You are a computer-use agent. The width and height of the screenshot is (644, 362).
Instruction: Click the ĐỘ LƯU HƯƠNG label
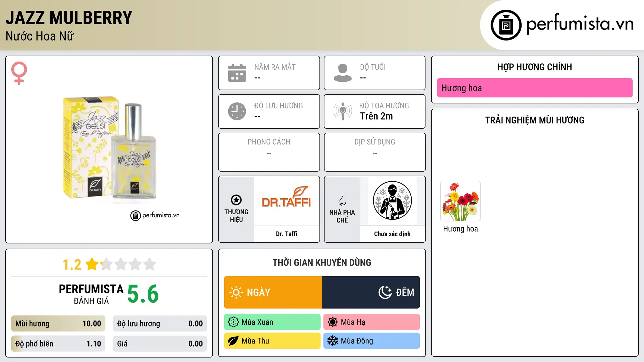pos(279,106)
